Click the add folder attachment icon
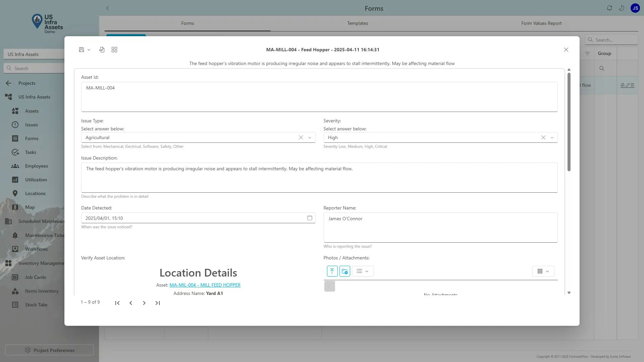 345,271
